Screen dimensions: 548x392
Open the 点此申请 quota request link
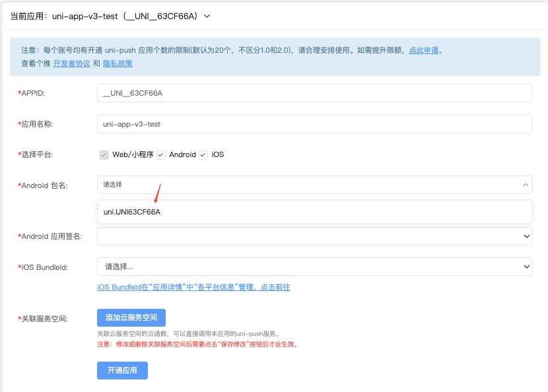[x=424, y=50]
